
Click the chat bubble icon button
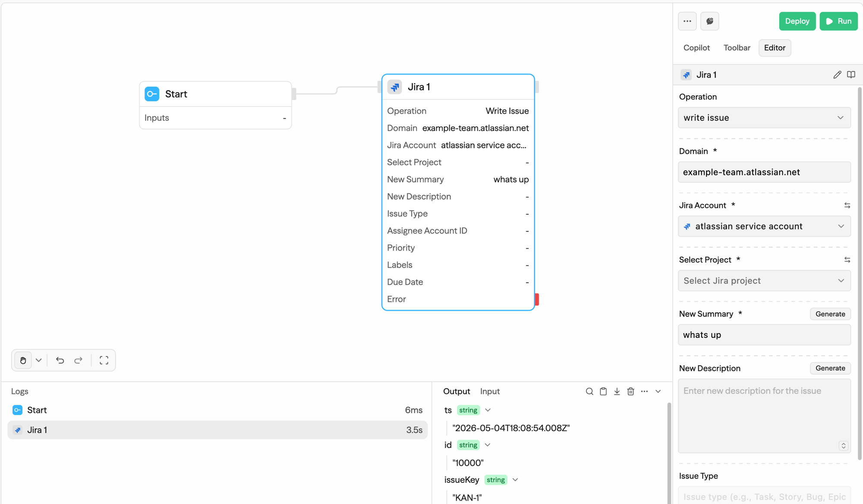point(709,21)
